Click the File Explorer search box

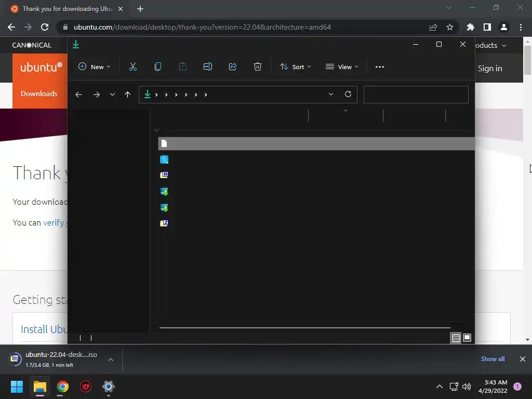pos(416,95)
